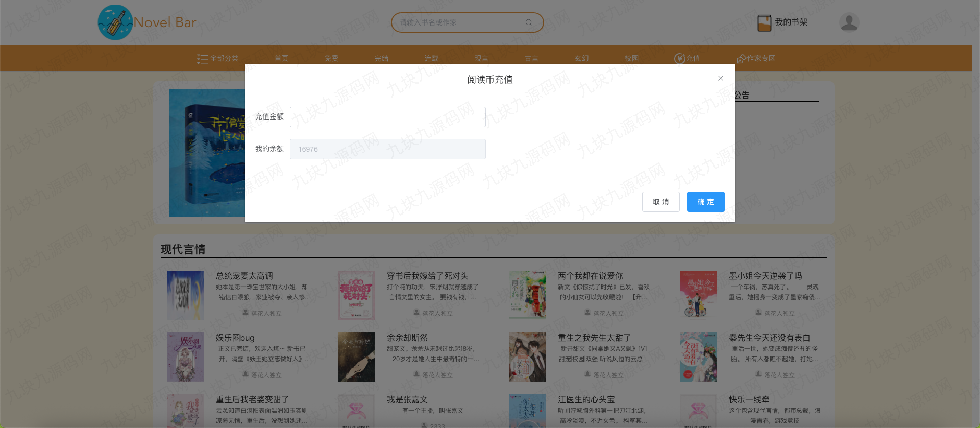Viewport: 980px width, 428px height.
Task: Open the bookshelf icon next to 我的书架
Action: [x=765, y=22]
